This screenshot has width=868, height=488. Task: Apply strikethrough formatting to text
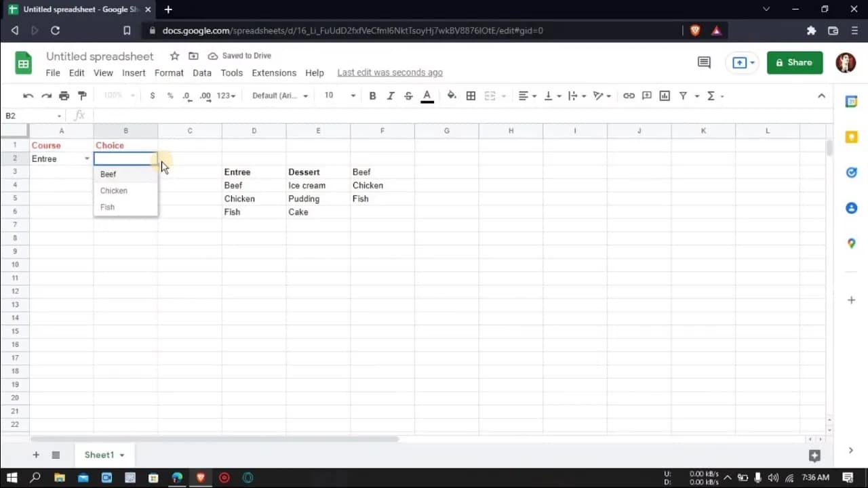coord(408,96)
